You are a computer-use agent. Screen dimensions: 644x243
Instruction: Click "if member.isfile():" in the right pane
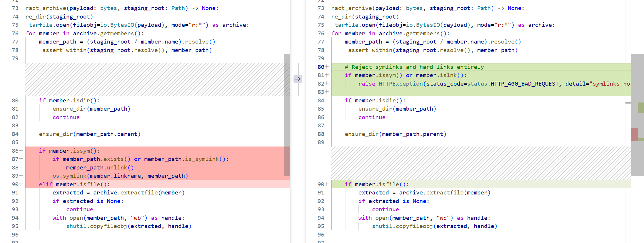coord(377,184)
